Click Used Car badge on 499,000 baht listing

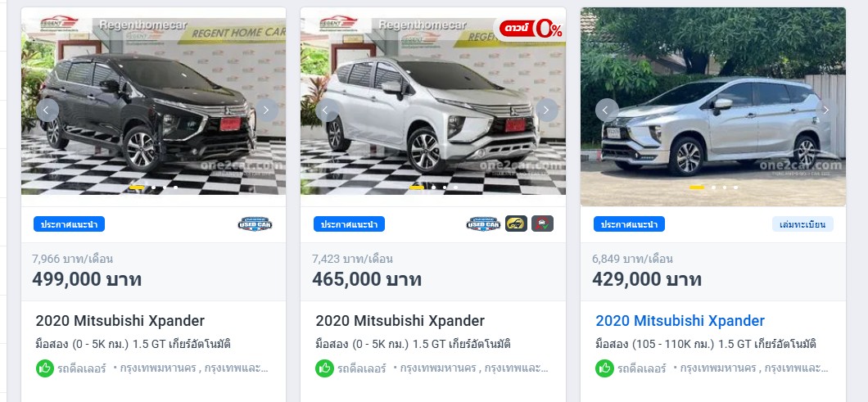click(255, 224)
